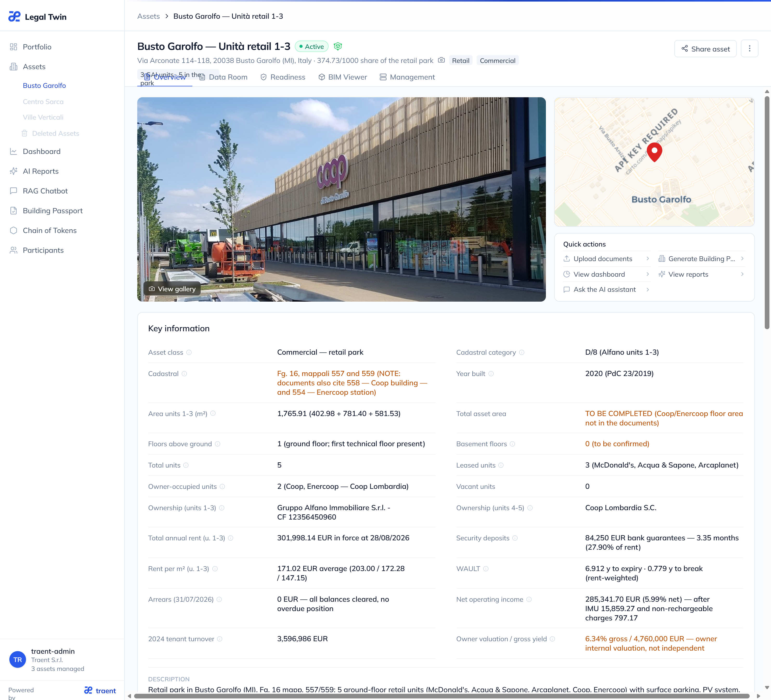The image size is (771, 700).
Task: Open the Participants page
Action: pyautogui.click(x=43, y=250)
